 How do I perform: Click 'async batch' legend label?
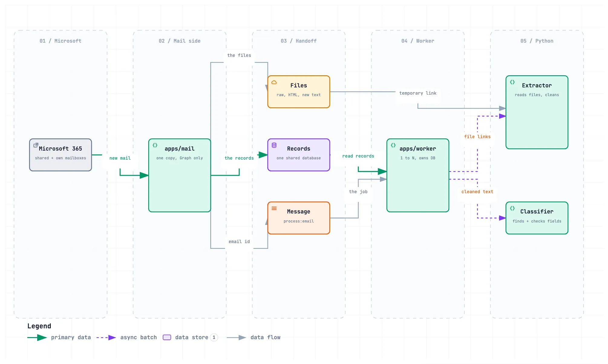(139, 337)
